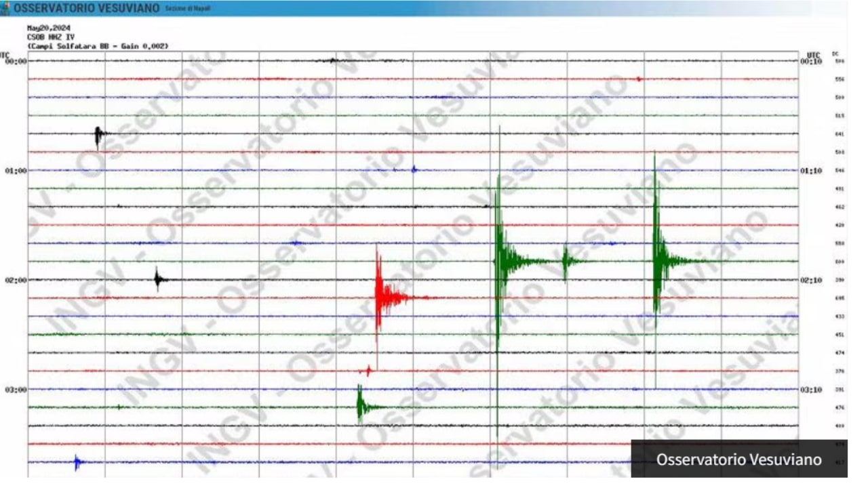Click the blue event on the bottom trace
This screenshot has width=868, height=488.
pyautogui.click(x=78, y=462)
